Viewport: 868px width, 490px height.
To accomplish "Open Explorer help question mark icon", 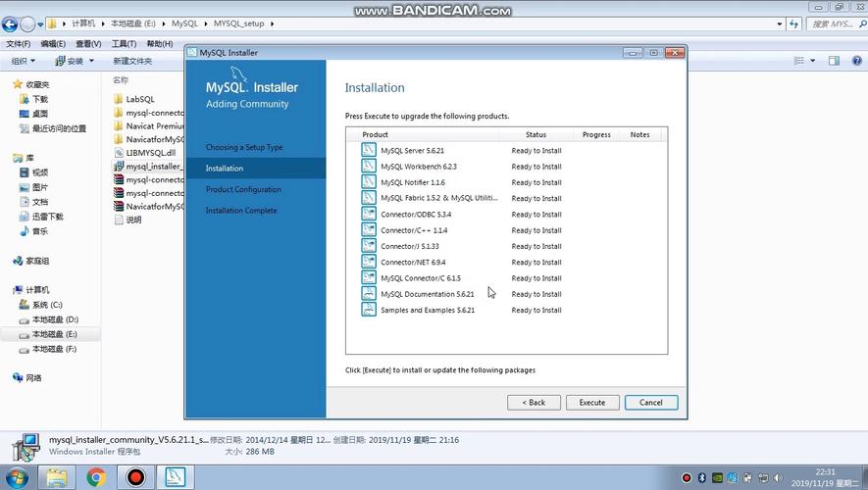I will click(x=856, y=61).
